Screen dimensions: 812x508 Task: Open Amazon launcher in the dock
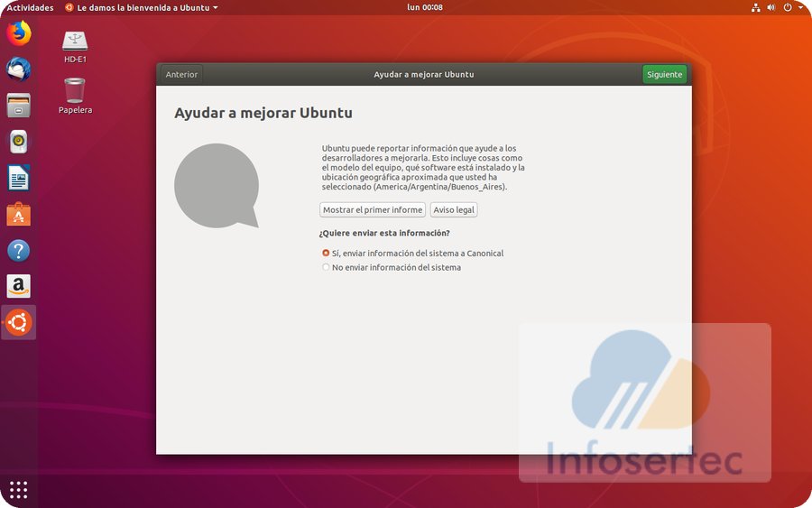pos(18,286)
